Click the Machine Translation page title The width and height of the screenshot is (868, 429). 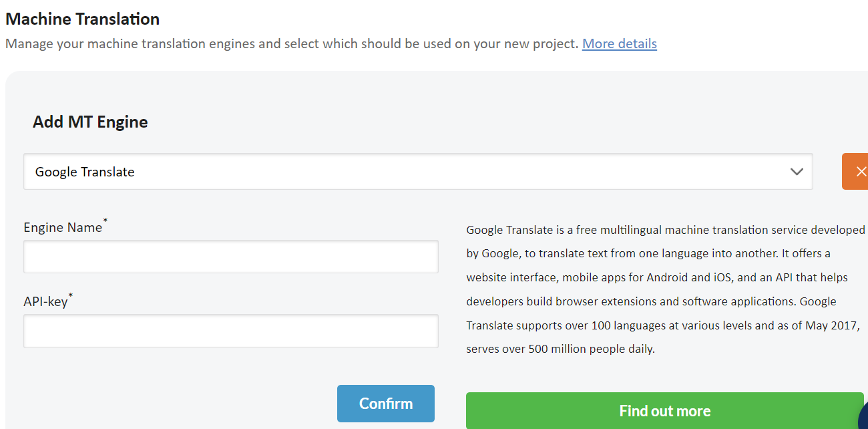coord(83,19)
